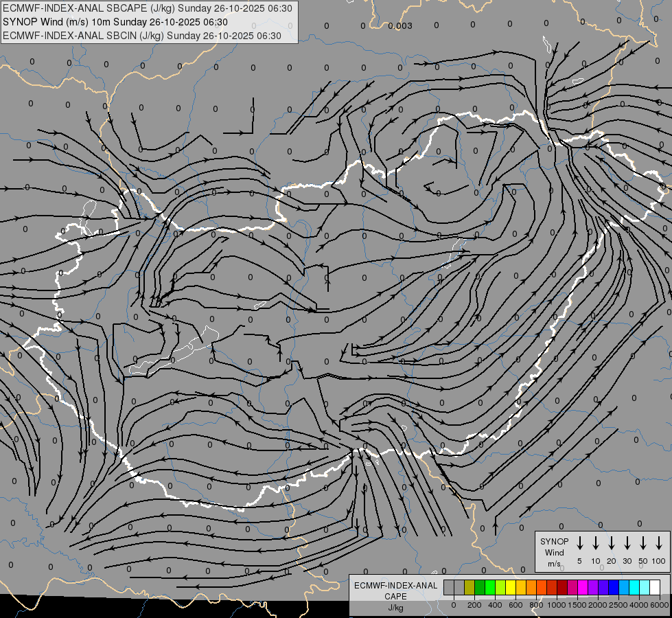Select the 30 m/s wind arrow in legend
The image size is (672, 618).
627,543
